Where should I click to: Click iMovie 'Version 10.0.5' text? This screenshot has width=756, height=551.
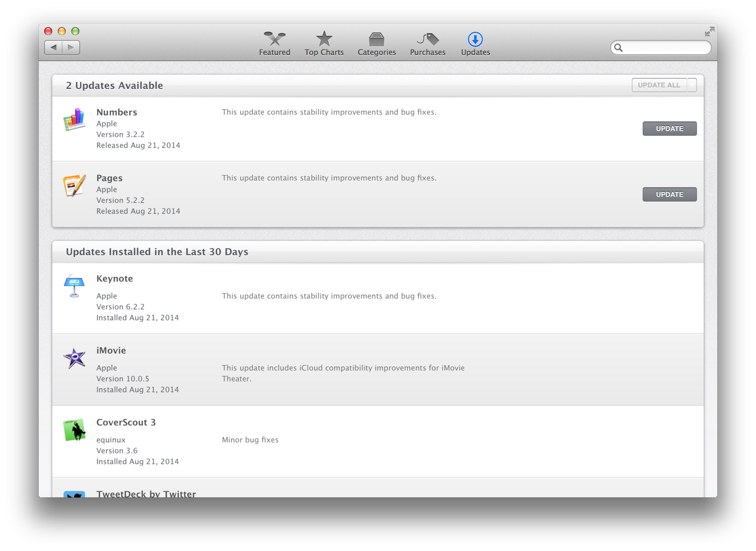(123, 379)
